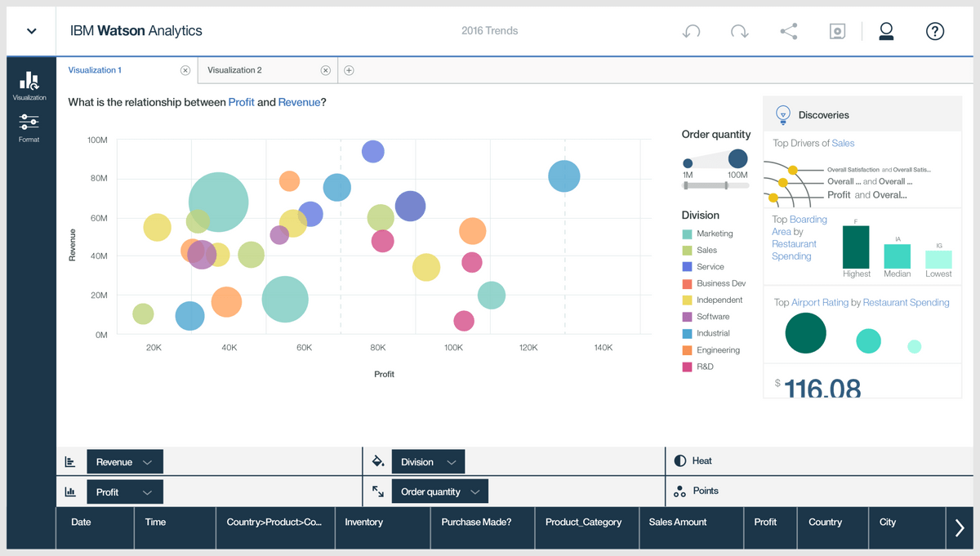Select the Inventory data column
Image resolution: width=980 pixels, height=556 pixels.
(382, 528)
